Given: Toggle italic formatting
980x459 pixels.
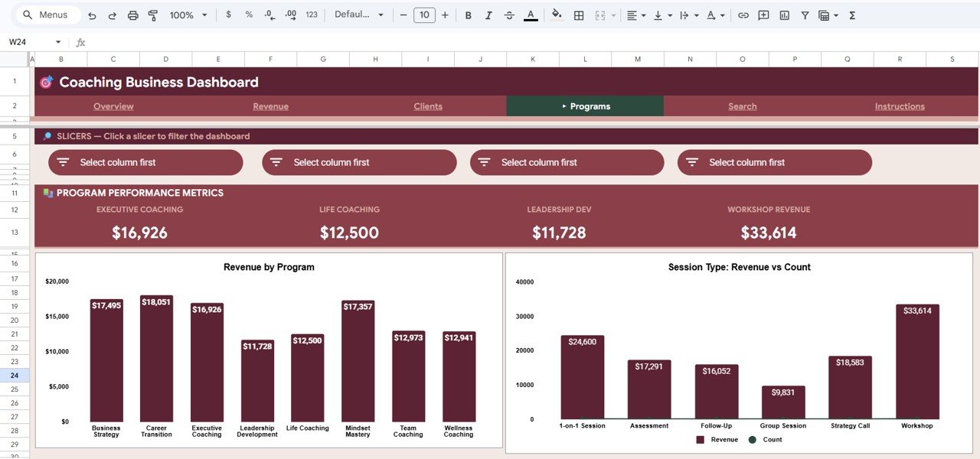Looking at the screenshot, I should pos(489,15).
